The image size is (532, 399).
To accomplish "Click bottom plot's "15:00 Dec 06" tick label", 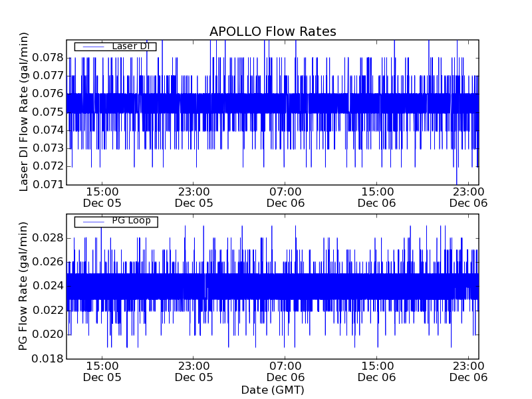I will tap(376, 371).
